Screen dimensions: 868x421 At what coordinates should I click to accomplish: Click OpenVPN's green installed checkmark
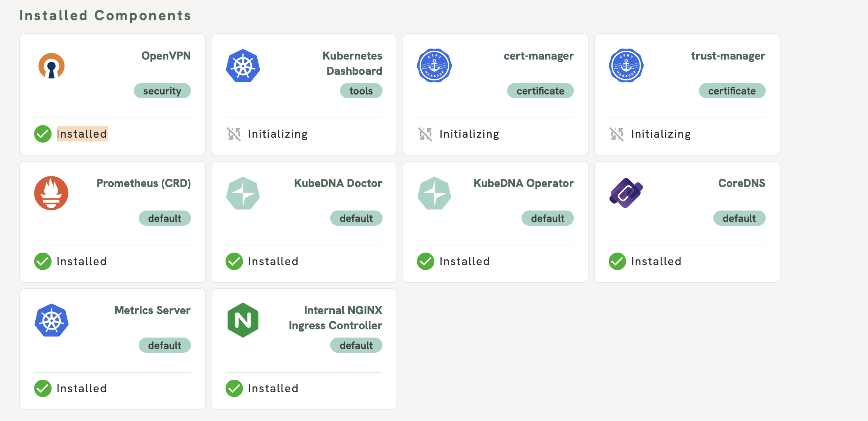click(43, 134)
